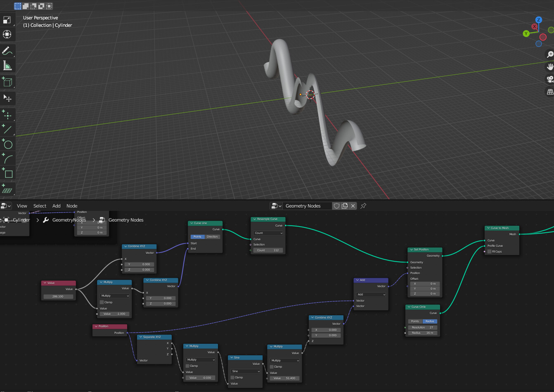Duplicate the Geometry Nodes node group
554x392 pixels.
[345, 206]
